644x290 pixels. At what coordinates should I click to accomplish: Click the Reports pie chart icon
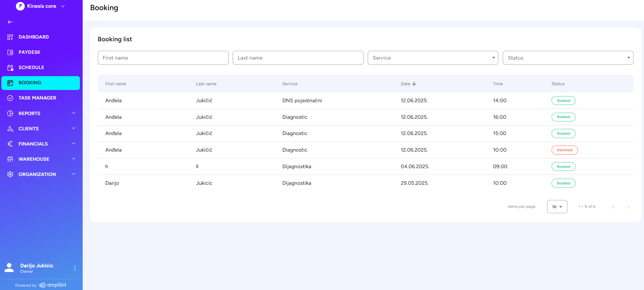[x=10, y=113]
